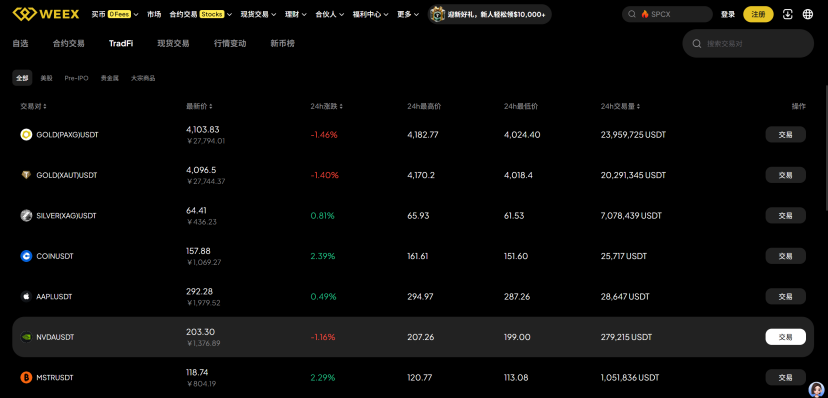
Task: Click 交易 button for MSTRUSDT
Action: click(x=786, y=377)
